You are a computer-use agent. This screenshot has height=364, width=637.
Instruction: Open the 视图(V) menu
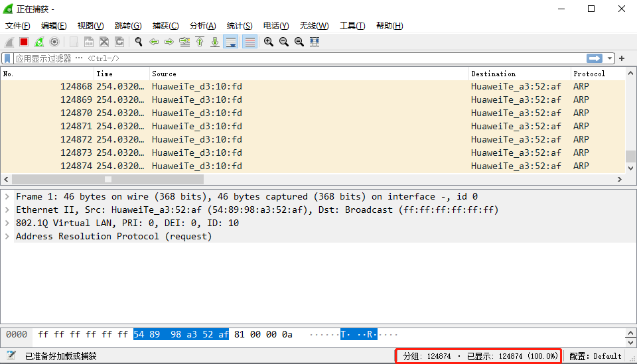click(91, 26)
